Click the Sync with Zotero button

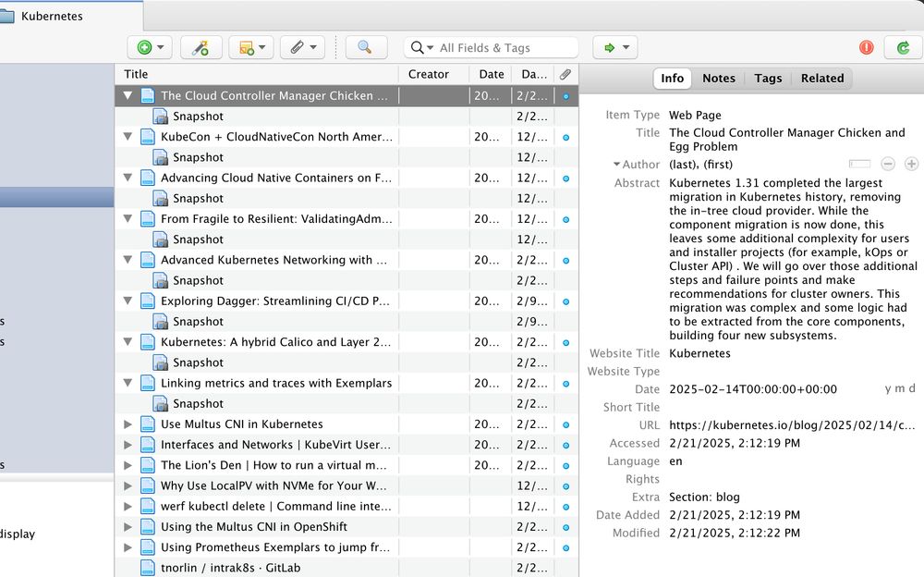click(903, 48)
